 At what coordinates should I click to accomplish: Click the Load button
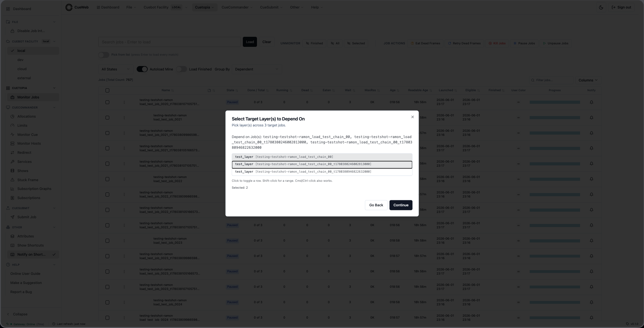click(x=250, y=42)
